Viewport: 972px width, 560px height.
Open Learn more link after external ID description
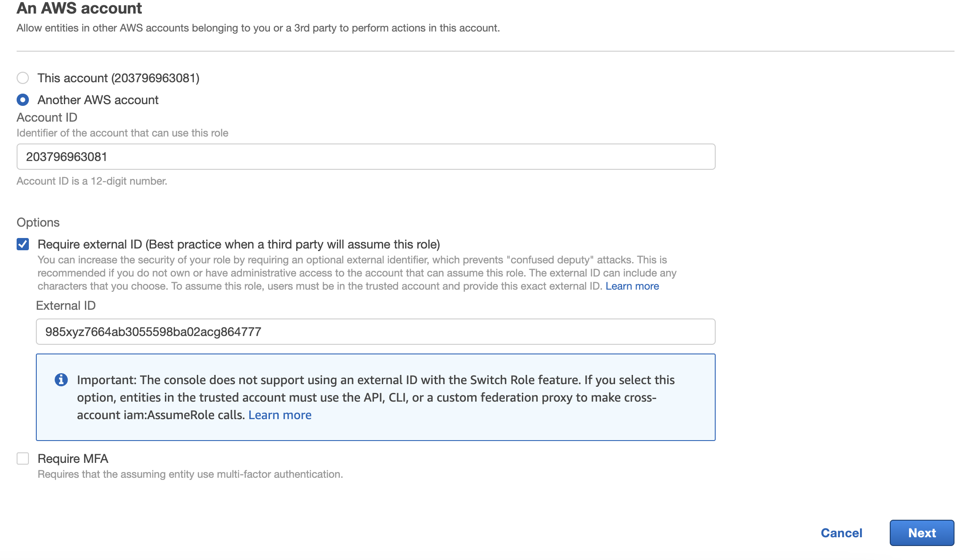(x=632, y=286)
